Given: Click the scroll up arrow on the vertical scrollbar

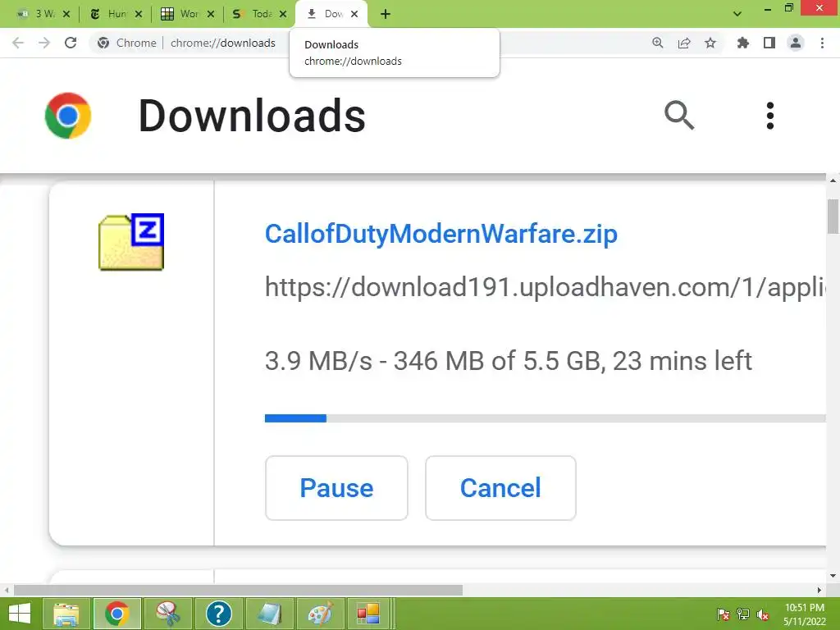Looking at the screenshot, I should click(833, 181).
